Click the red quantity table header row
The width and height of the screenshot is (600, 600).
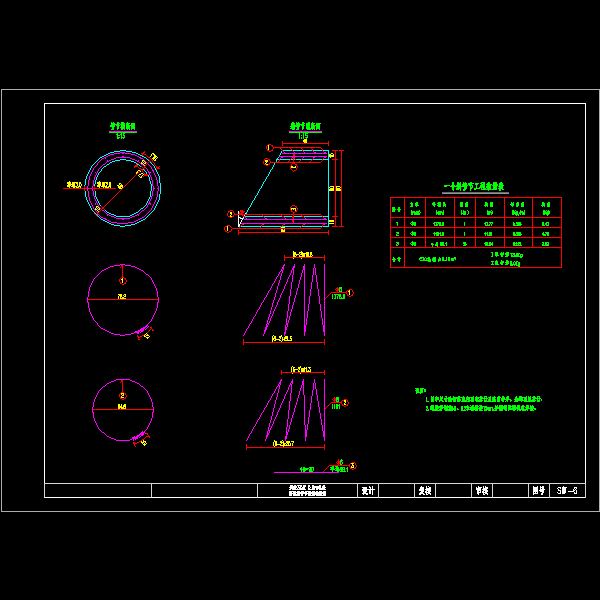point(475,207)
